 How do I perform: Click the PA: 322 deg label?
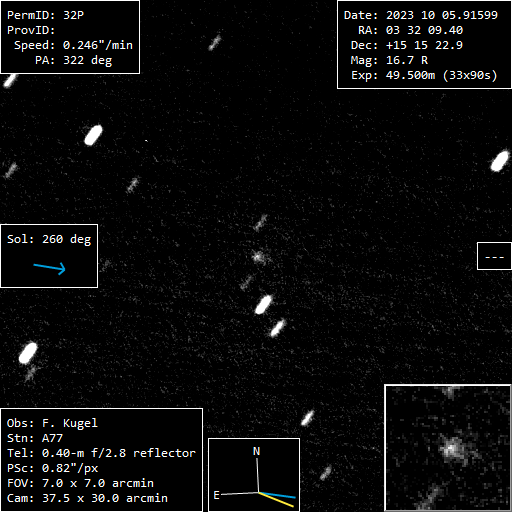pos(74,60)
